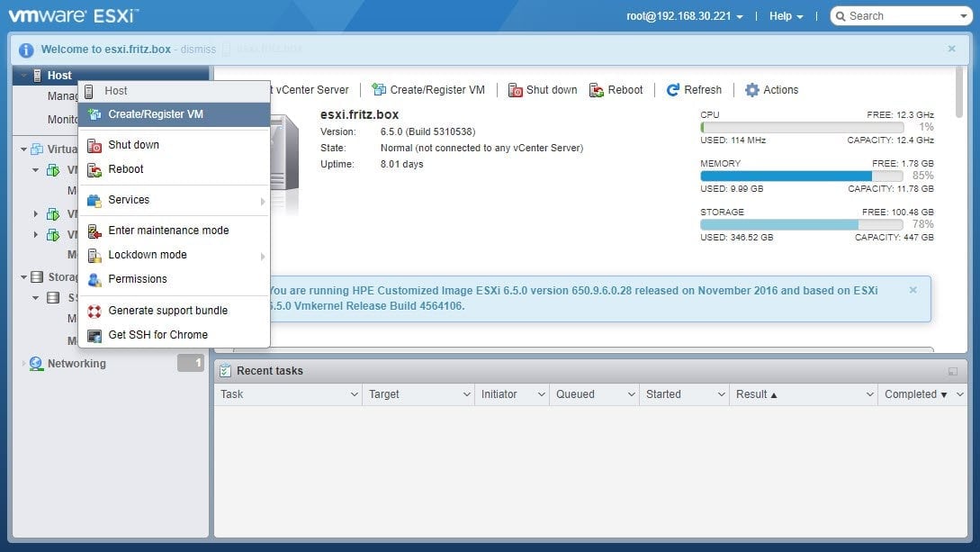This screenshot has height=552, width=980.
Task: Click the search magnifier icon
Action: point(841,15)
